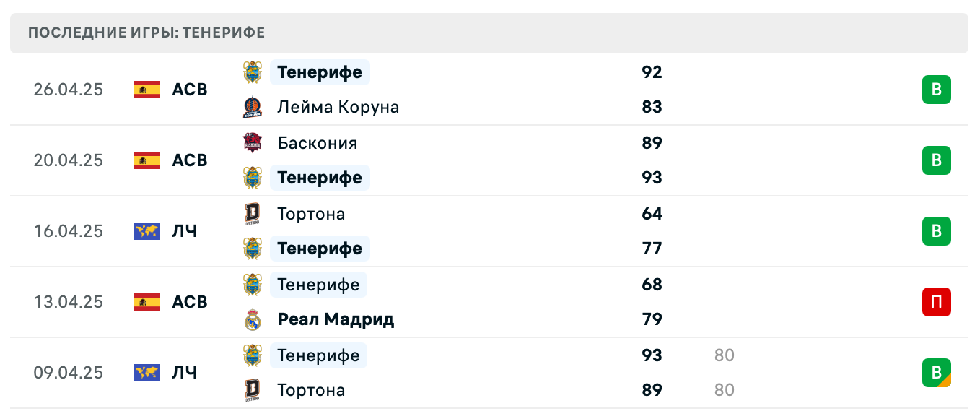This screenshot has width=980, height=419.
Task: Open the highlighted Тенерифе team link on 20.04.25
Action: click(x=320, y=178)
